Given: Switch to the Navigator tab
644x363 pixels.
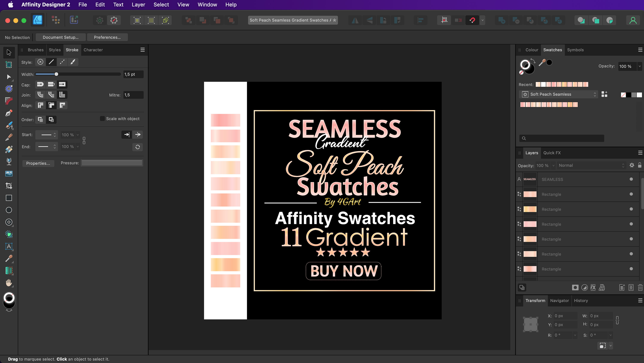Looking at the screenshot, I should pyautogui.click(x=559, y=301).
